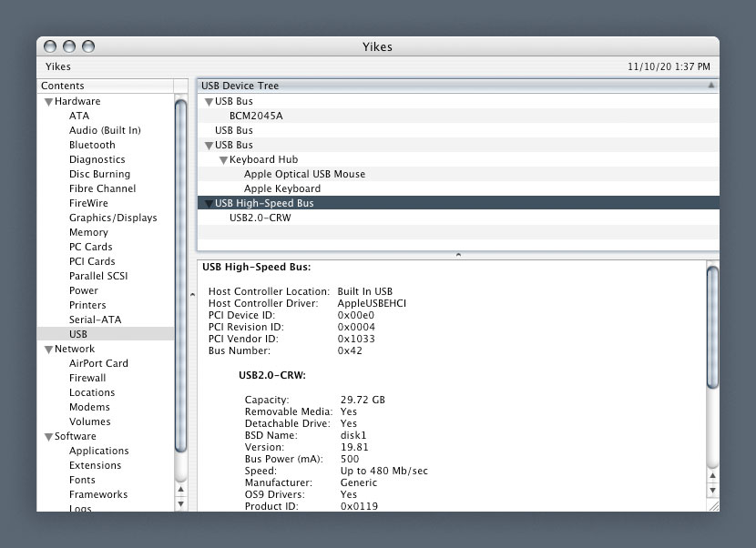Click the Contents column header

(x=105, y=86)
